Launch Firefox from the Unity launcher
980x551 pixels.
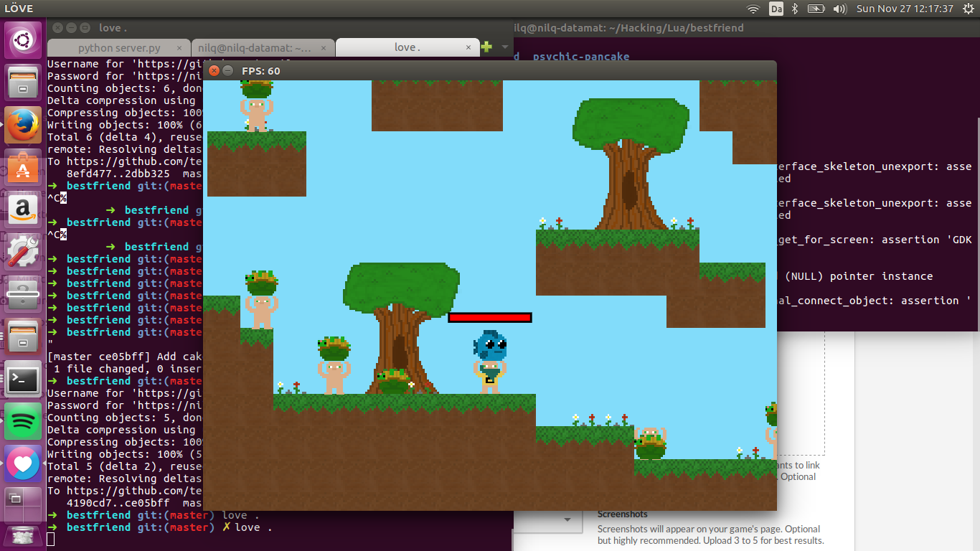click(24, 125)
